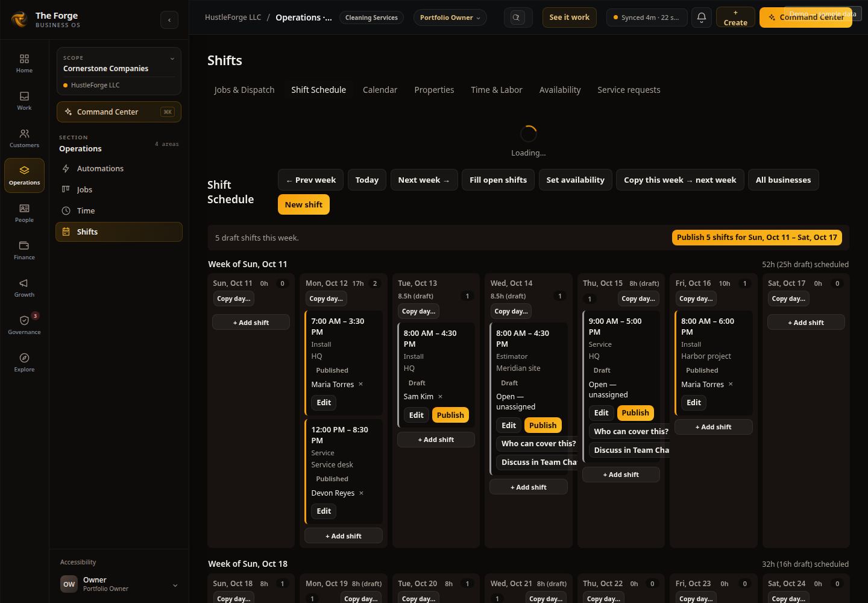Click Fill open shifts
This screenshot has width=868, height=603.
coord(498,180)
